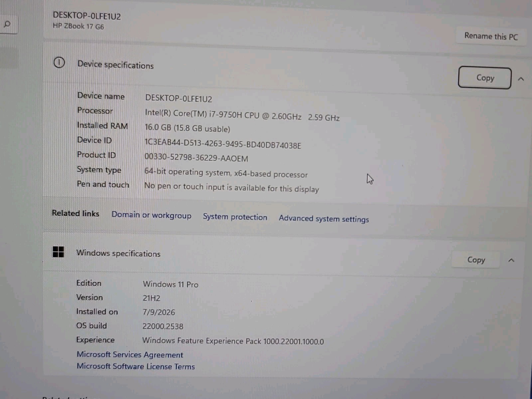Open Domain or workgroup link

[151, 215]
